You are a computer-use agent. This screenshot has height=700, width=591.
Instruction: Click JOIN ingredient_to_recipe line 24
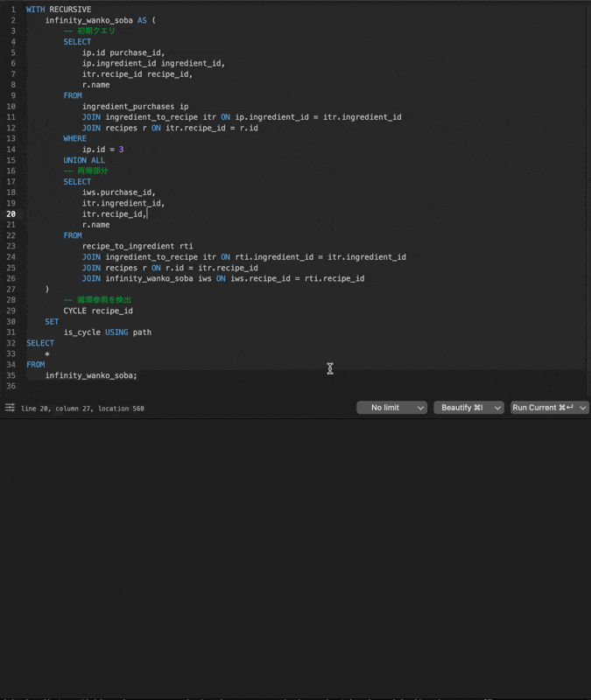[244, 257]
